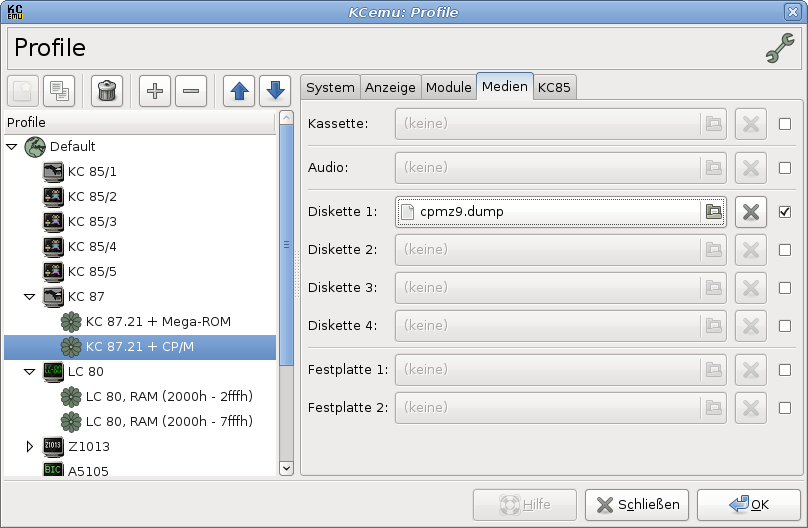Open file browser for Festplatte 2
808x528 pixels.
click(x=714, y=408)
